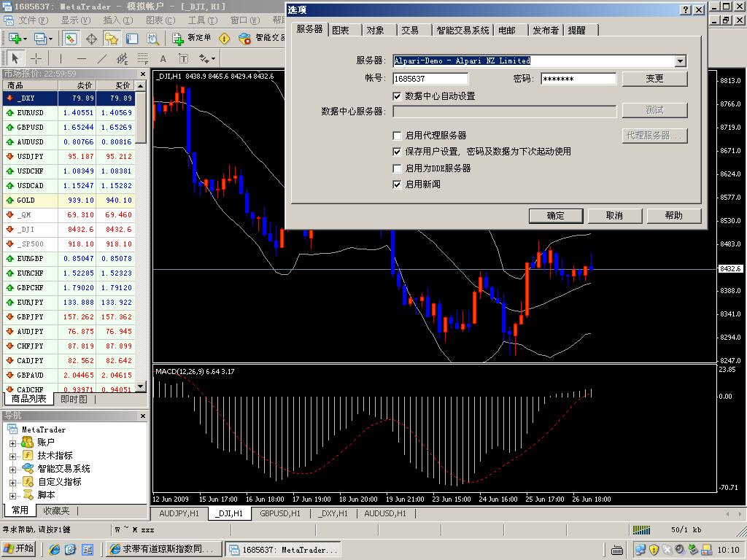Toggle the Data Window crosshair-target icon
The width and height of the screenshot is (747, 560).
pos(91,39)
